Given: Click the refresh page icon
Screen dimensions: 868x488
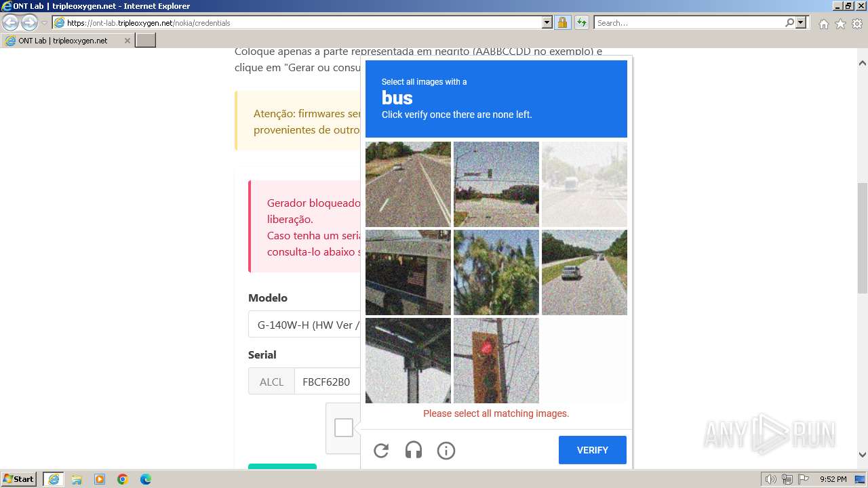Looking at the screenshot, I should (582, 22).
